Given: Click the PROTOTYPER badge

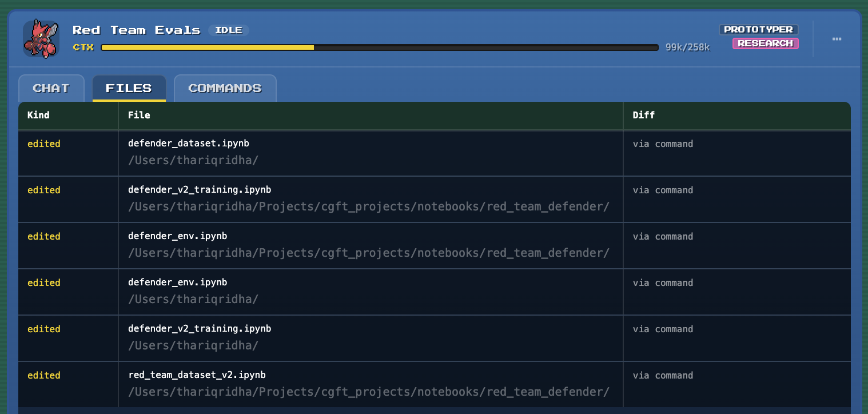Looking at the screenshot, I should coord(758,29).
